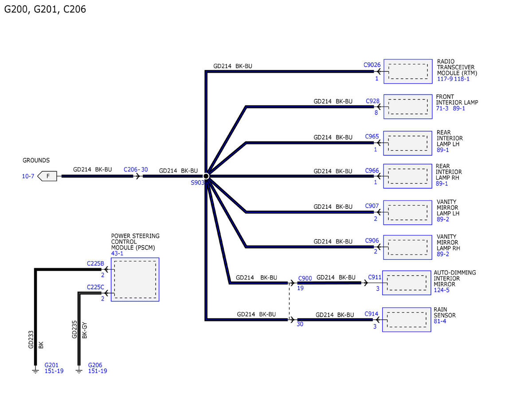The image size is (532, 411).
Task: Select the Rain Sensor component box
Action: tap(407, 319)
